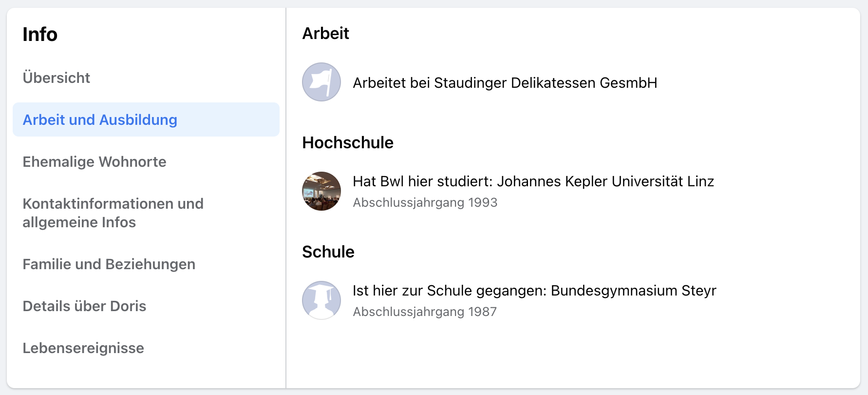Click the graduation cap icon for Bundesgymnasium Steyr
Screen dimensions: 868x395
coord(321,300)
